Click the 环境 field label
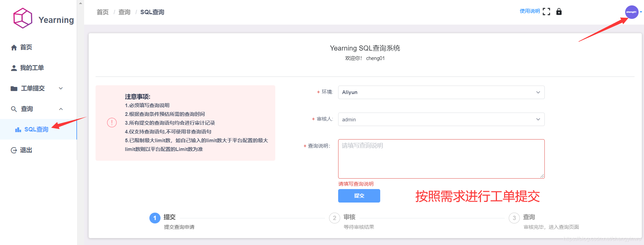 point(327,92)
